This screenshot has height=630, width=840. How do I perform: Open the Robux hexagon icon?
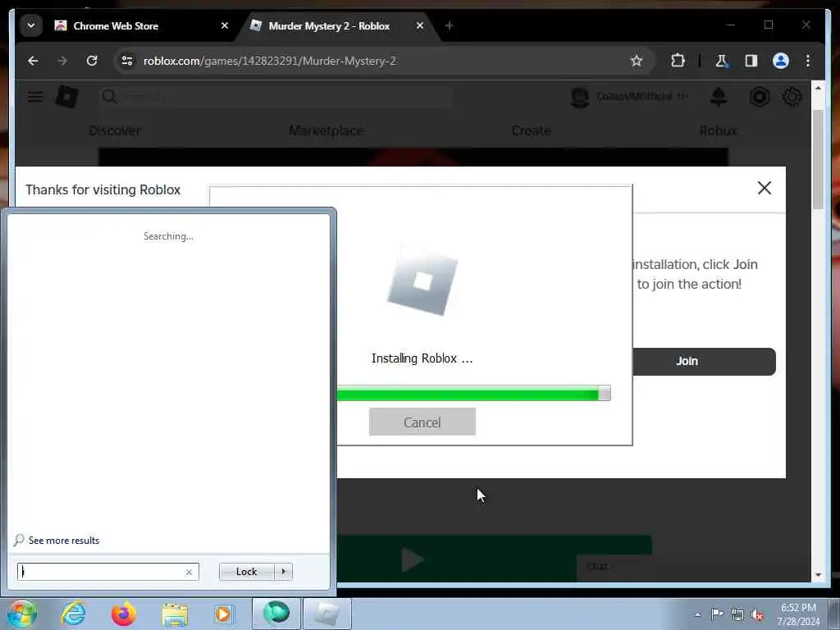[759, 97]
